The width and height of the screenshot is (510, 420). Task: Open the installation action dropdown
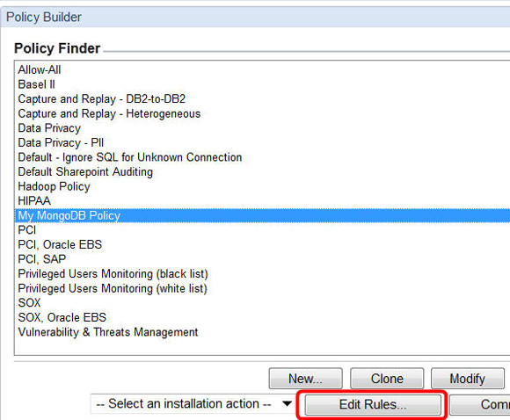tap(193, 404)
